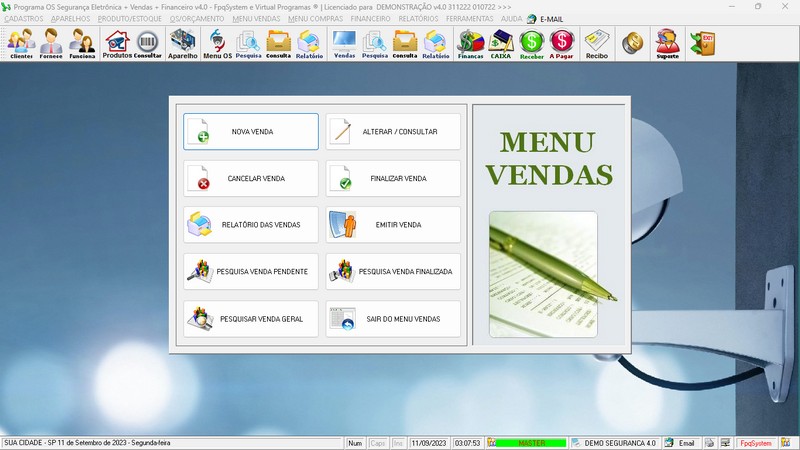Open the Finanças toolbar icon
This screenshot has width=800, height=450.
(470, 44)
